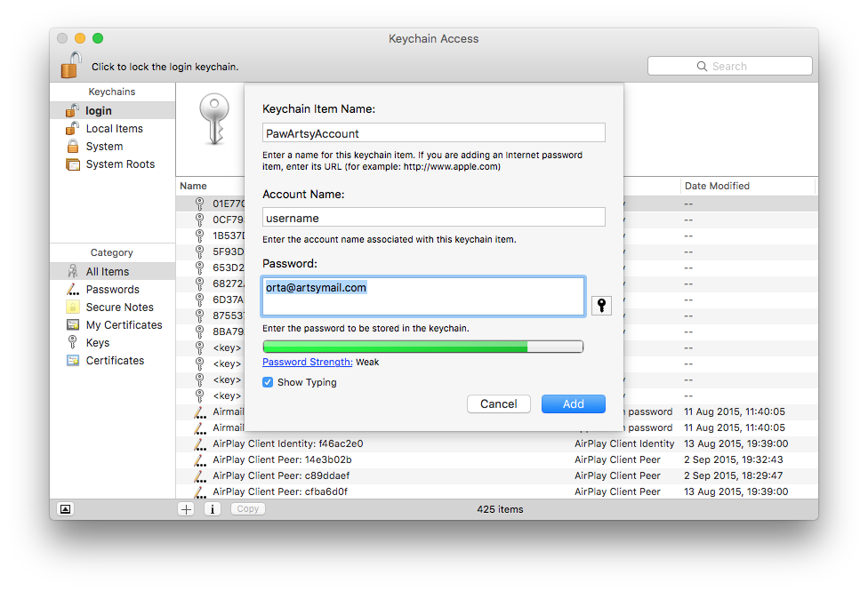Select the 01E77 key row
The height and width of the screenshot is (591, 868).
211,204
